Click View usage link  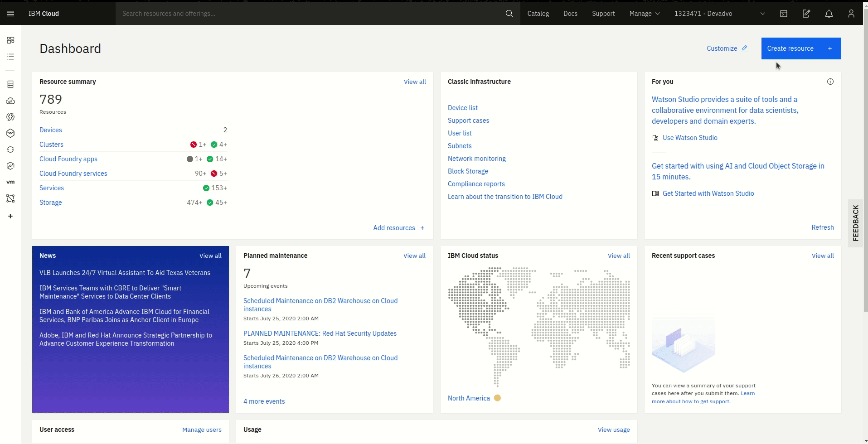click(x=614, y=430)
